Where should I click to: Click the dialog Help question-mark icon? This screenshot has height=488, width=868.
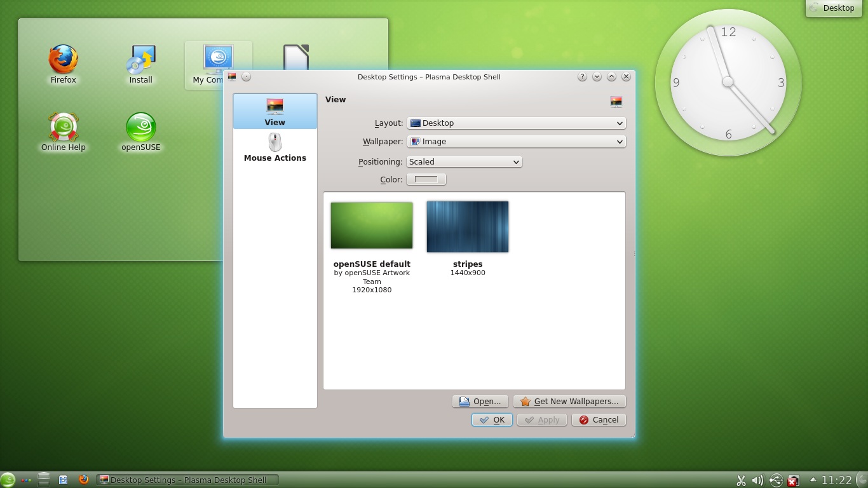click(582, 77)
